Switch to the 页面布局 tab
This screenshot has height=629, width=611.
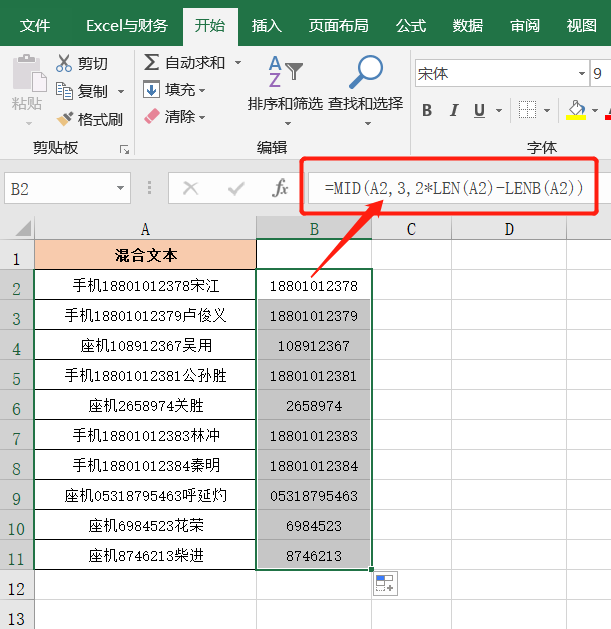[x=338, y=26]
